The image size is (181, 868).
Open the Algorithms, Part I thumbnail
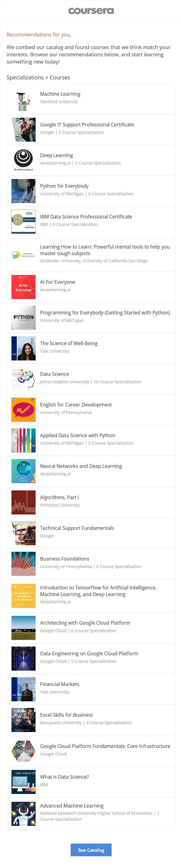[23, 502]
